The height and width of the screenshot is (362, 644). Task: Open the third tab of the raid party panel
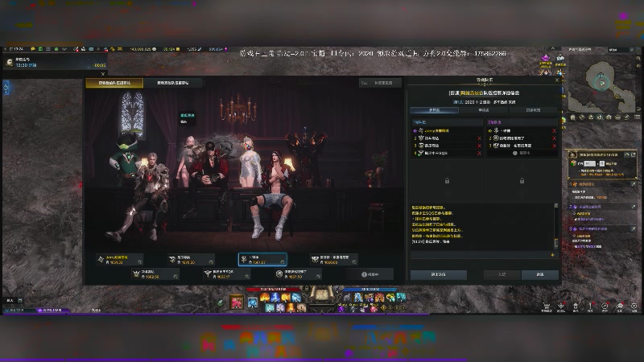(x=533, y=110)
